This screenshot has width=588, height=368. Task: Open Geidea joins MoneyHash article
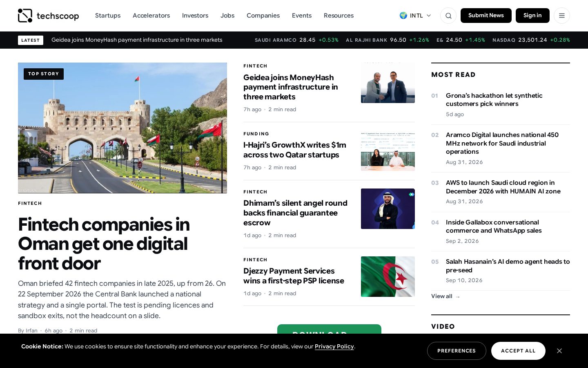point(291,87)
